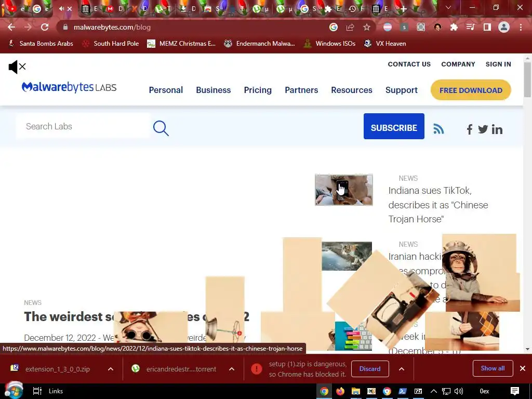Click the Malwarebytes Labs logo

(x=69, y=87)
